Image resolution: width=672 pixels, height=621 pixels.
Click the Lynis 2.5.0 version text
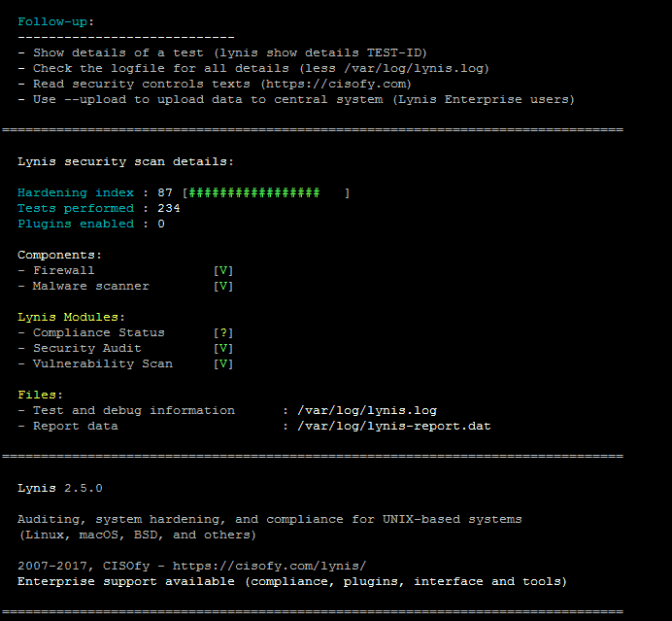pyautogui.click(x=60, y=489)
